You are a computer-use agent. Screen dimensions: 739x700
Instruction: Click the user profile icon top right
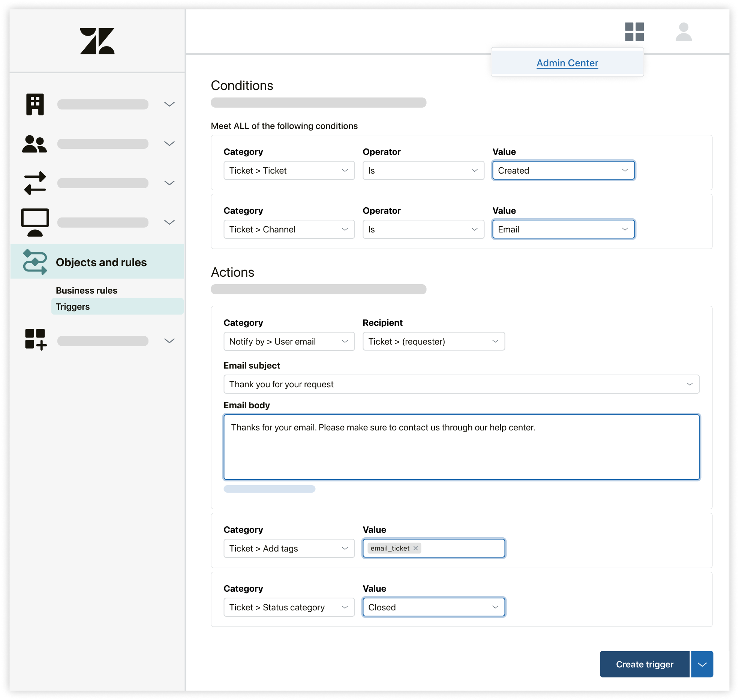684,31
